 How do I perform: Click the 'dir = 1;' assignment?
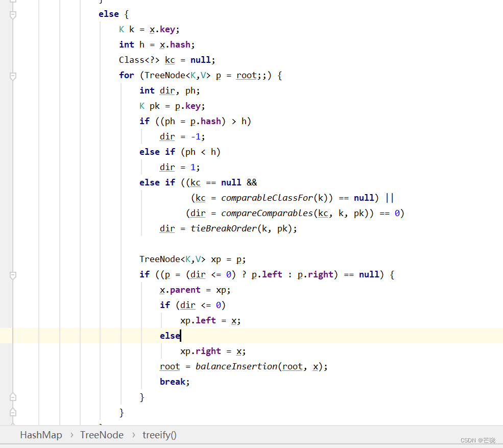(x=180, y=167)
